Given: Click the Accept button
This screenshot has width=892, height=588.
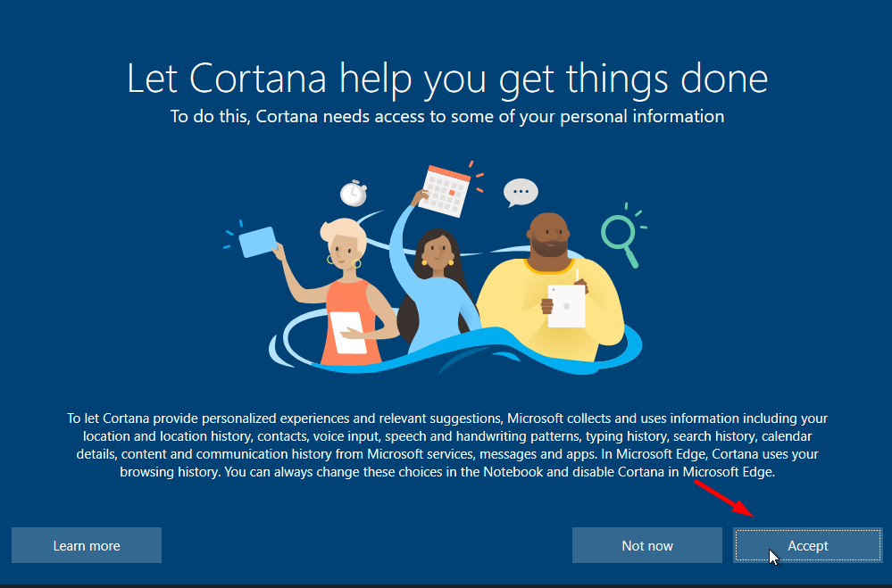Looking at the screenshot, I should pyautogui.click(x=808, y=545).
